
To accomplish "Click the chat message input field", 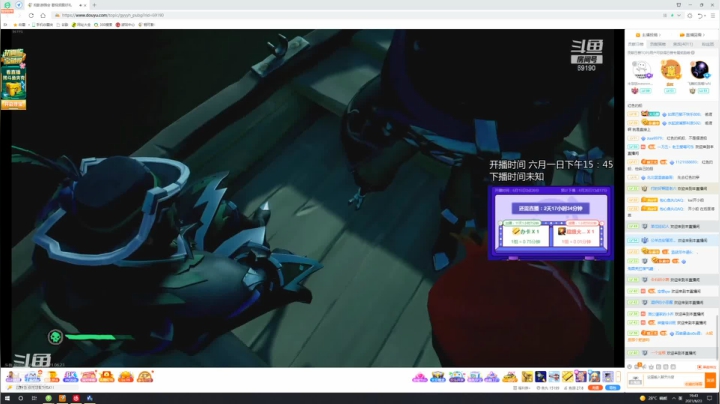I will click(x=674, y=380).
